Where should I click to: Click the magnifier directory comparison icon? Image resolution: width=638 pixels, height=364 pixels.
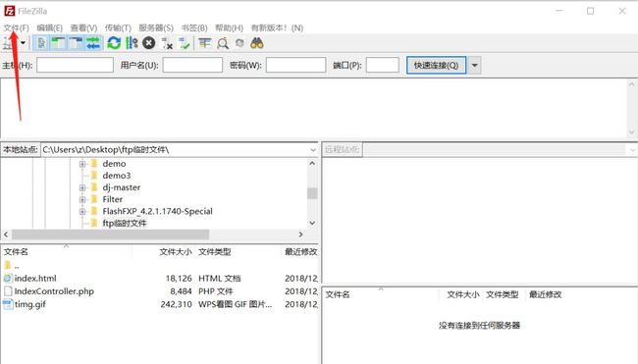pos(223,43)
